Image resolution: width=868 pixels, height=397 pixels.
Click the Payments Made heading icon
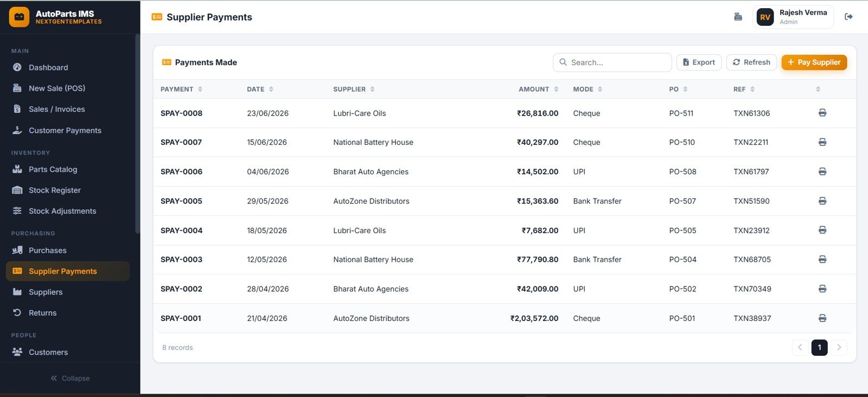[x=167, y=62]
